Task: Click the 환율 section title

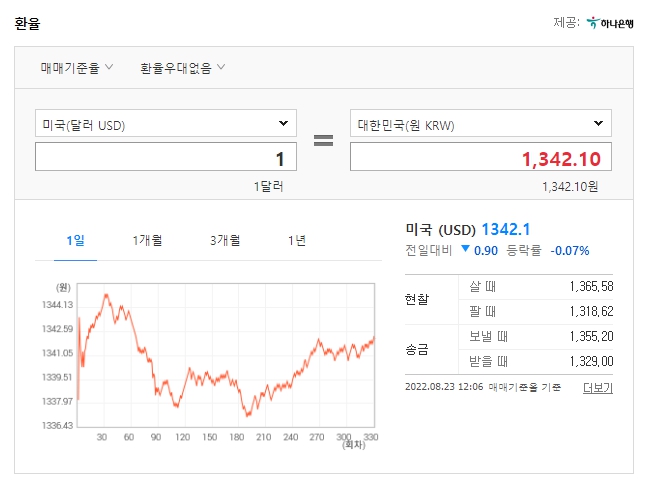Action: pos(27,23)
